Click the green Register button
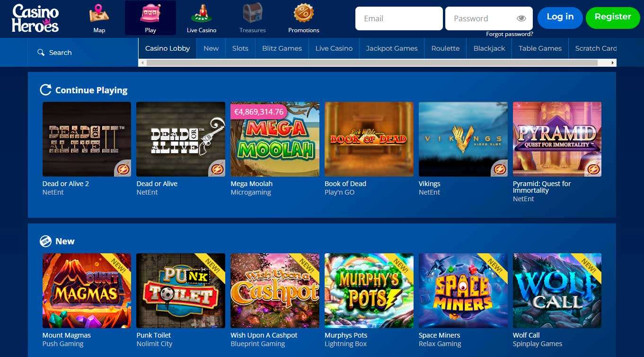This screenshot has height=357, width=644. (x=613, y=18)
